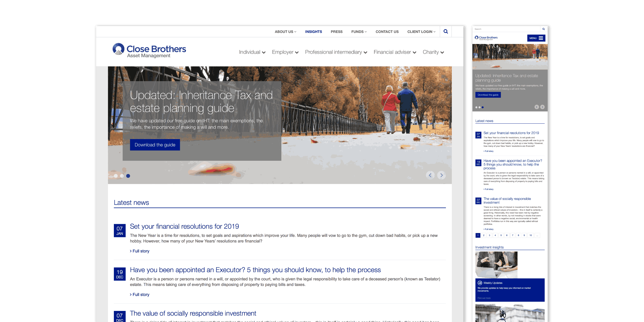Open mobile headline Have you been appointed an Executor
The width and height of the screenshot is (644, 322).
point(513,164)
